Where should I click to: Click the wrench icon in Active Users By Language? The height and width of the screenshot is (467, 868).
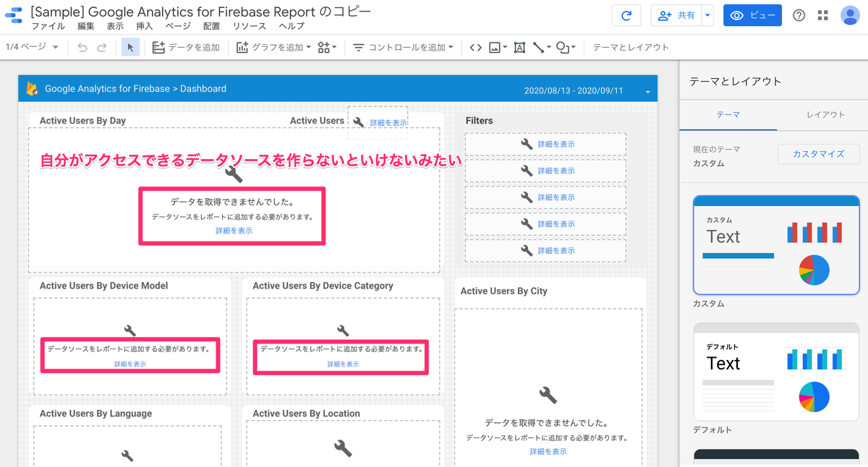[x=128, y=455]
